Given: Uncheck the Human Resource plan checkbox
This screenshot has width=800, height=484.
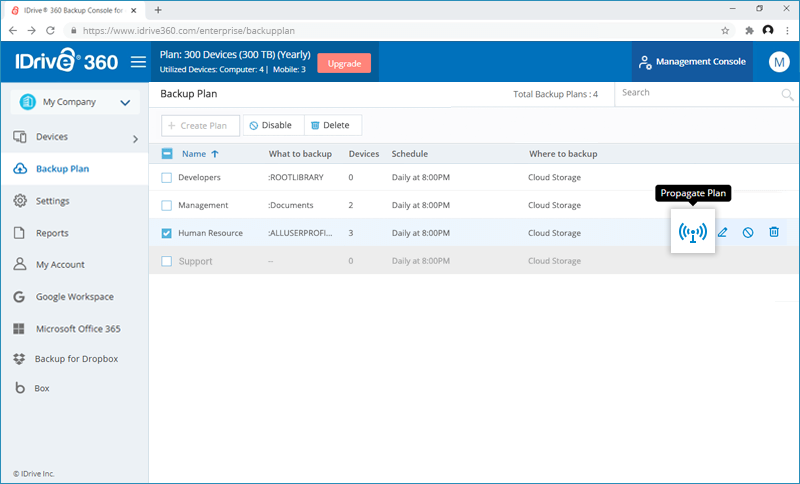Looking at the screenshot, I should tap(167, 233).
